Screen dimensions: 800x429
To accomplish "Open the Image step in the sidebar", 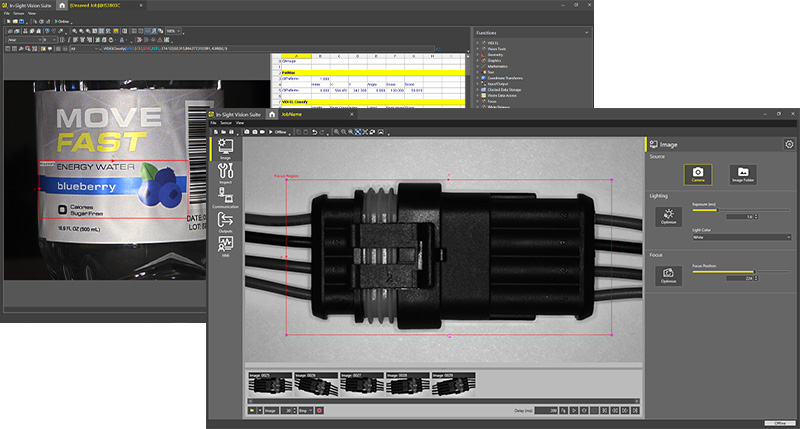I will [224, 150].
